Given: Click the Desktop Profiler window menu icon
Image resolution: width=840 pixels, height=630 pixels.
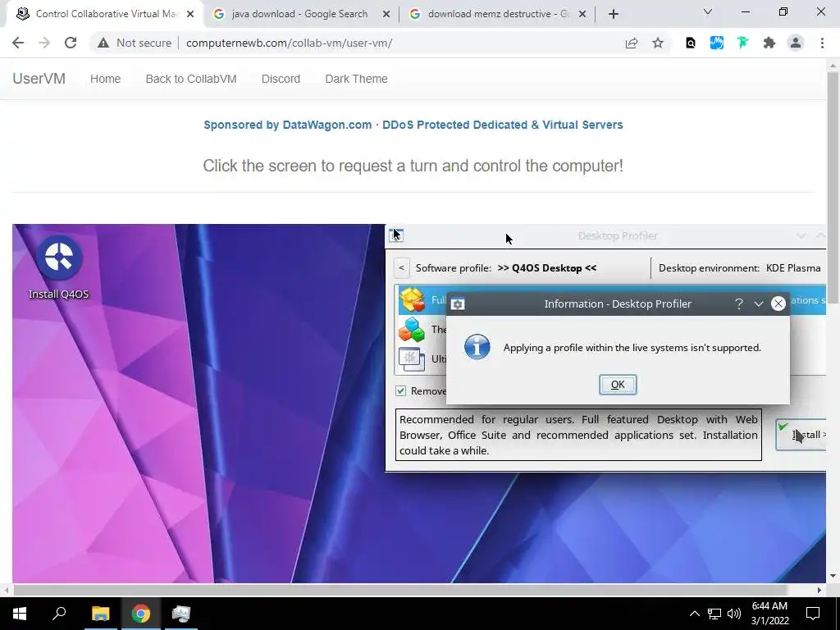Looking at the screenshot, I should pos(396,235).
